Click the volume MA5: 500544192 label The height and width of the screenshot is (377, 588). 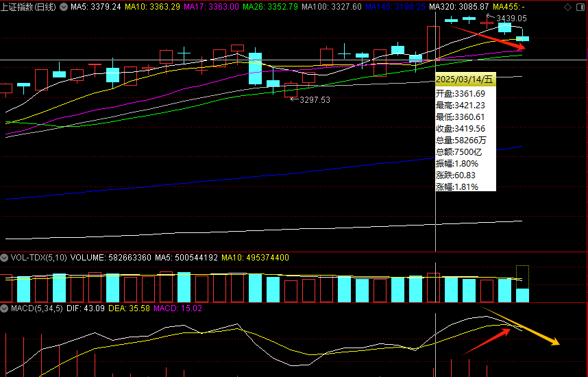pyautogui.click(x=186, y=258)
